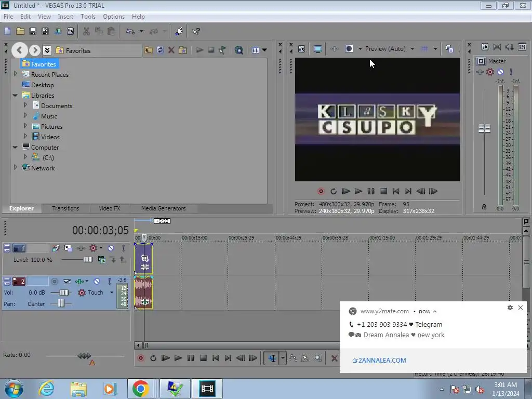Click the Get Media from Web icon
The image size is (532, 399).
(239, 50)
